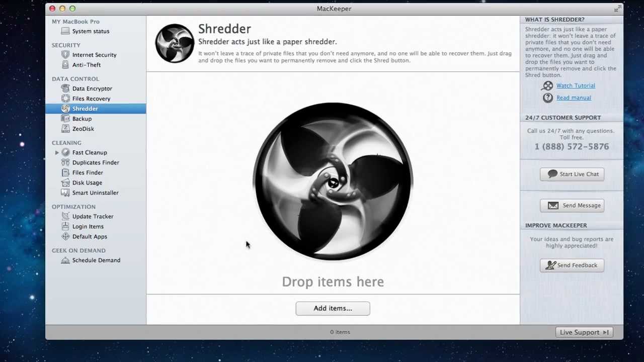
Task: Click the Login Items icon
Action: 65,226
